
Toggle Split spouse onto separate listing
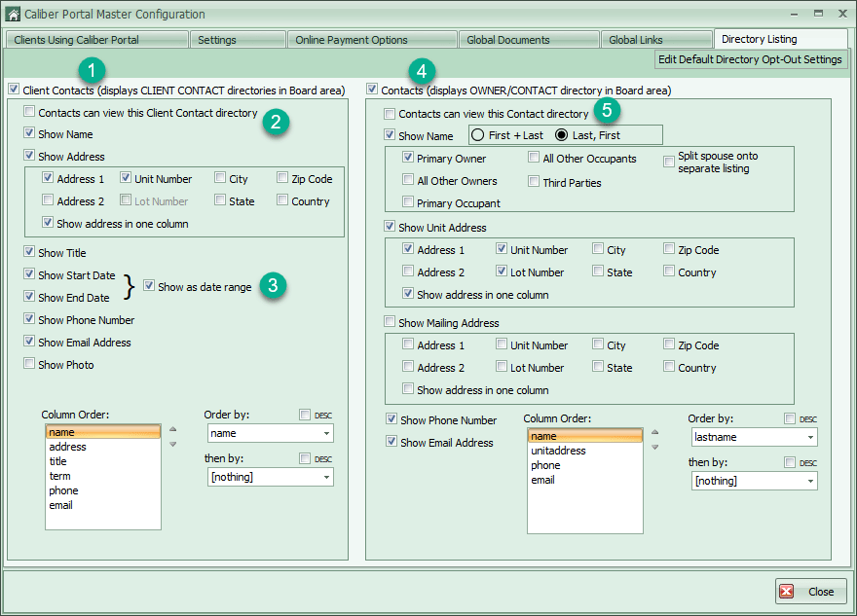coord(669,162)
